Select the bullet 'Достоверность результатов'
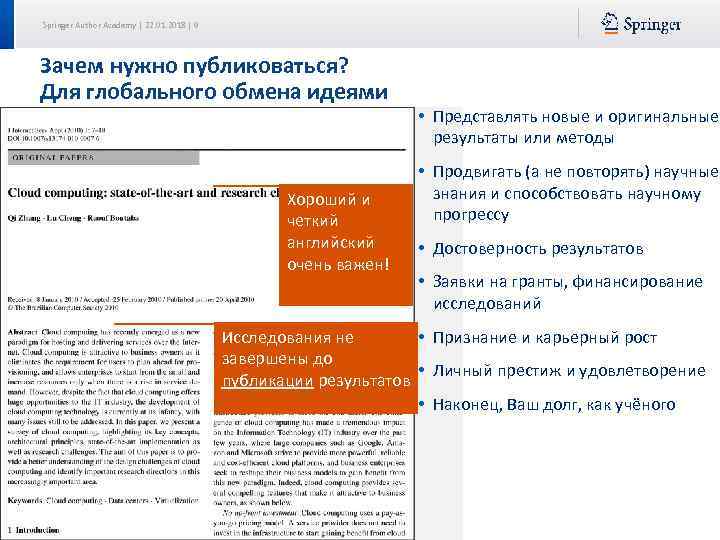Image resolution: width=720 pixels, height=540 pixels. [x=538, y=249]
